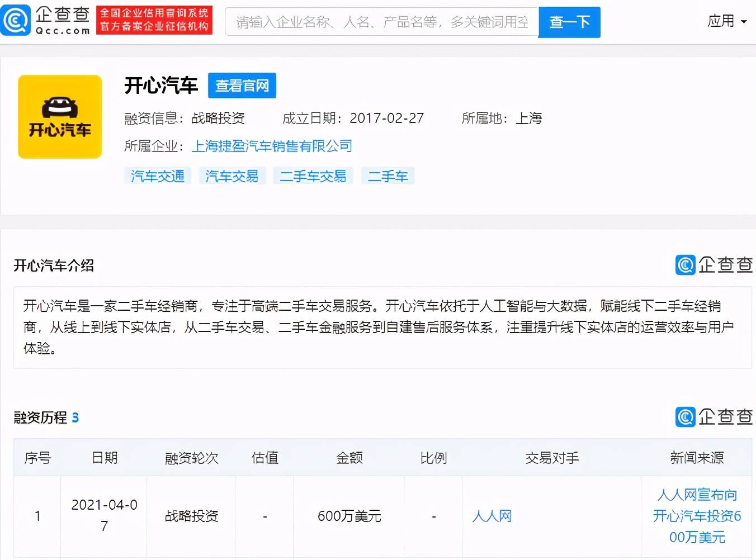Click the 金额 column header
The height and width of the screenshot is (560, 756).
pos(349,458)
